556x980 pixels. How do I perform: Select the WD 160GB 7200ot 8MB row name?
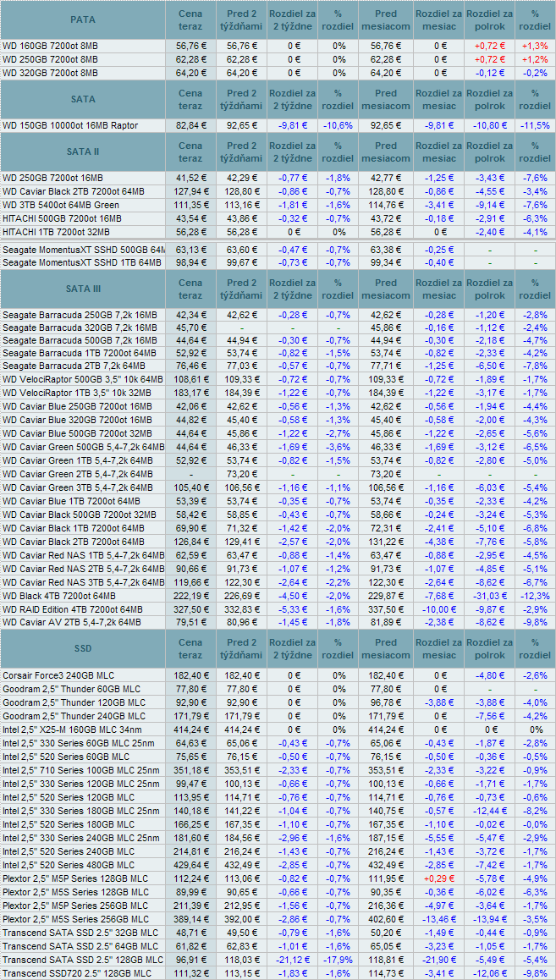point(51,46)
